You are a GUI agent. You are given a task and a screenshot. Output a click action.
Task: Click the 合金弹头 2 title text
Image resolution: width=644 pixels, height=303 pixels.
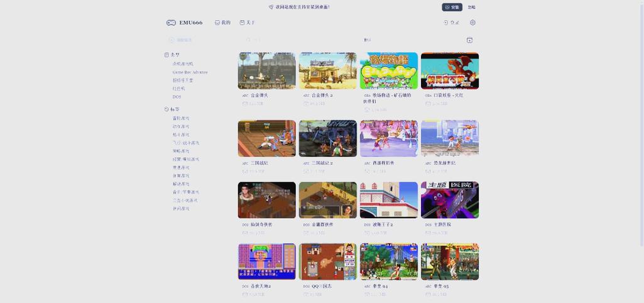pos(322,96)
